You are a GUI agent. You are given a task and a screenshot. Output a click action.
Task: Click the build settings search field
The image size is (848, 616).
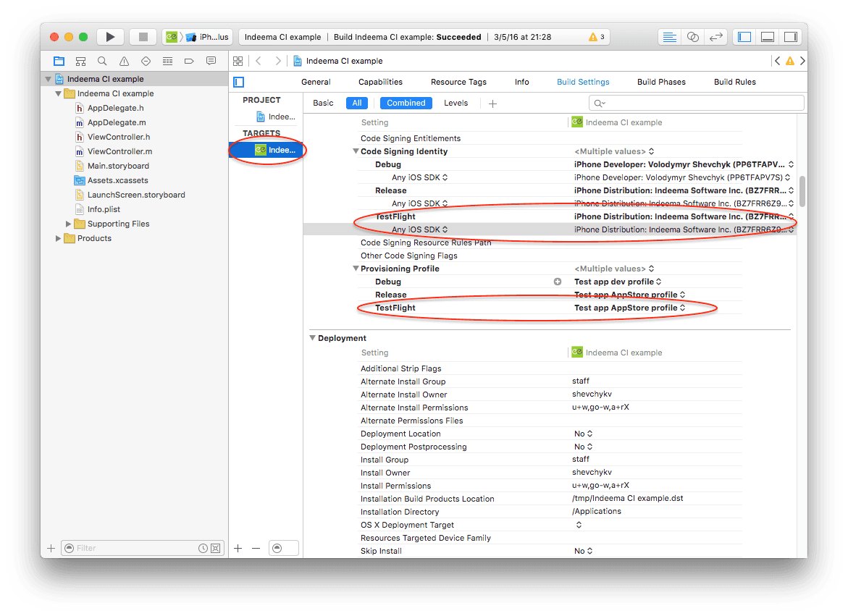[695, 103]
